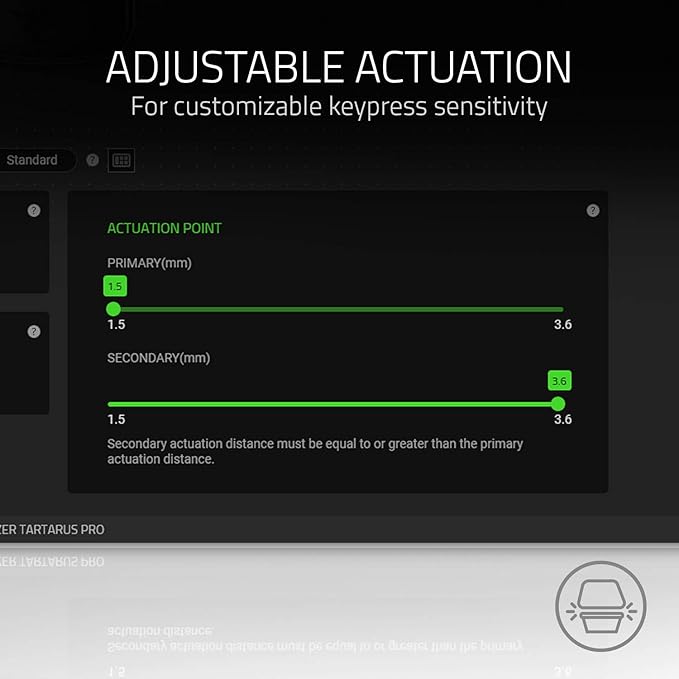Click the ACTUATION POINT heading
The image size is (679, 679).
(x=164, y=228)
